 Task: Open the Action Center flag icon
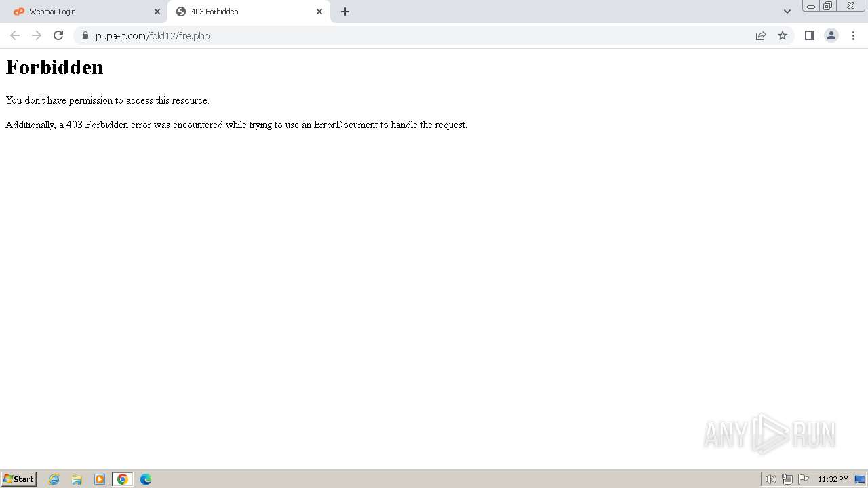pos(804,479)
